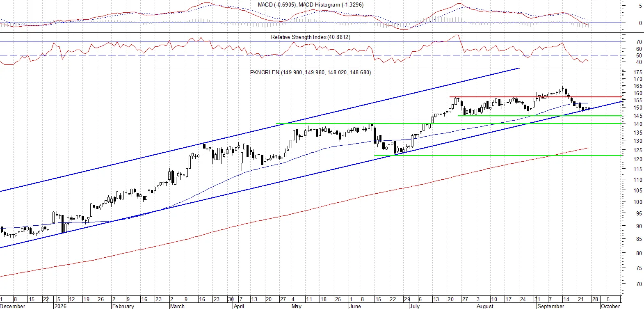
Task: Select the October month label
Action: pyautogui.click(x=610, y=306)
